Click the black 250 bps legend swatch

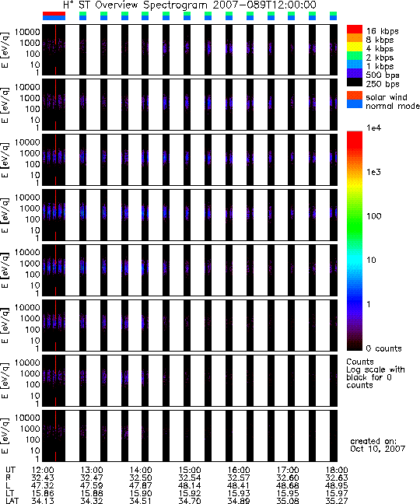pyautogui.click(x=355, y=82)
